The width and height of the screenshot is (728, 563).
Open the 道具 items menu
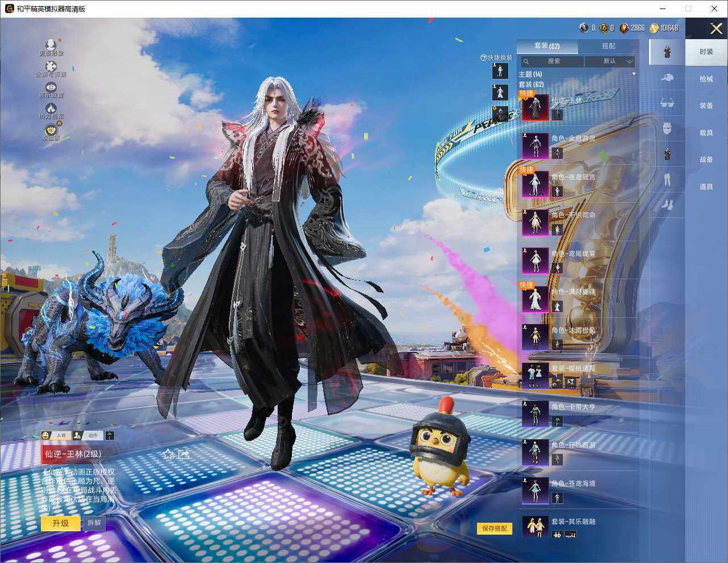[x=706, y=187]
